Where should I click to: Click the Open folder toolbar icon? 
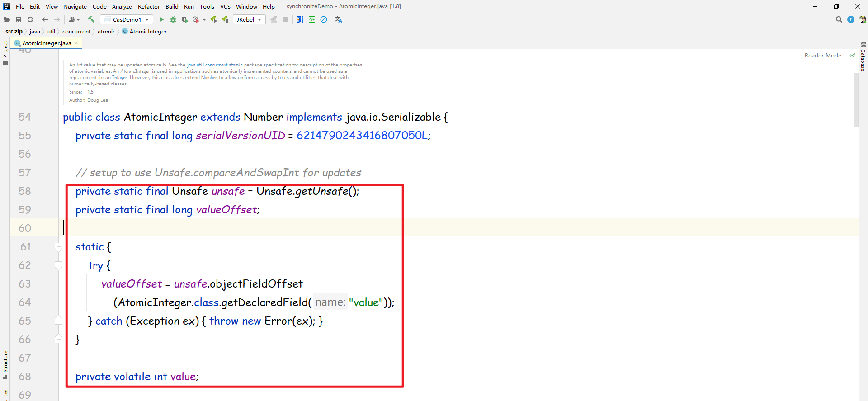click(x=7, y=19)
